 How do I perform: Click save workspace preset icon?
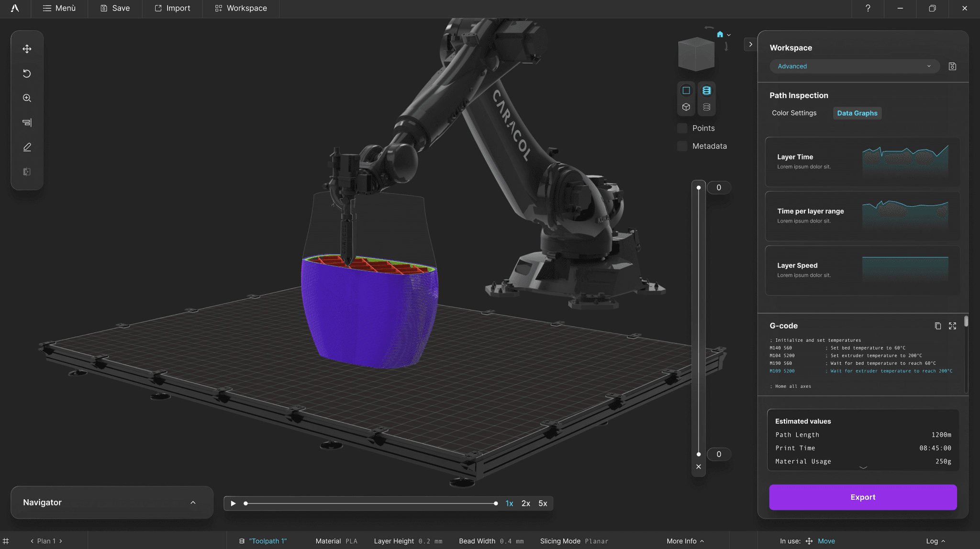[952, 66]
